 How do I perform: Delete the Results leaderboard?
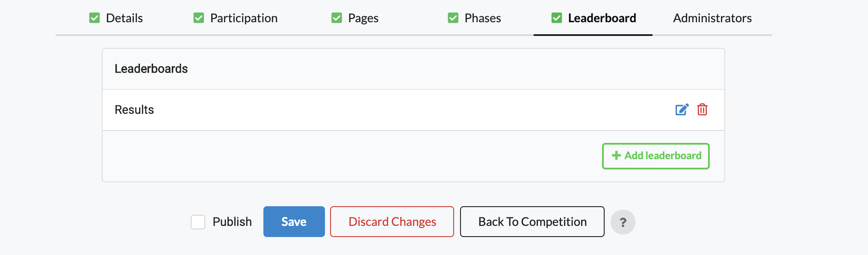pyautogui.click(x=703, y=110)
